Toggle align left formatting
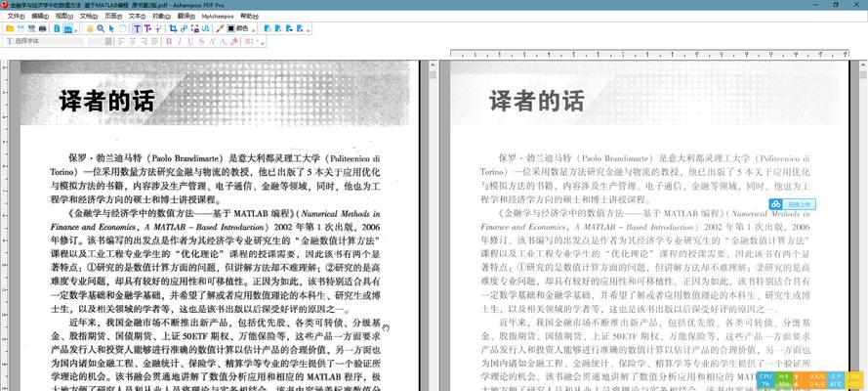Image resolution: width=868 pixels, height=391 pixels. pyautogui.click(x=120, y=41)
